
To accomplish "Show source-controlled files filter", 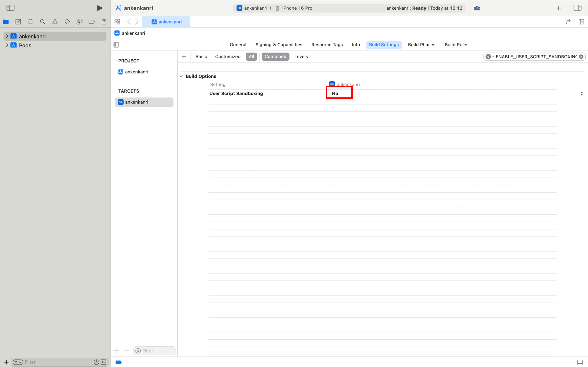I will [x=103, y=362].
